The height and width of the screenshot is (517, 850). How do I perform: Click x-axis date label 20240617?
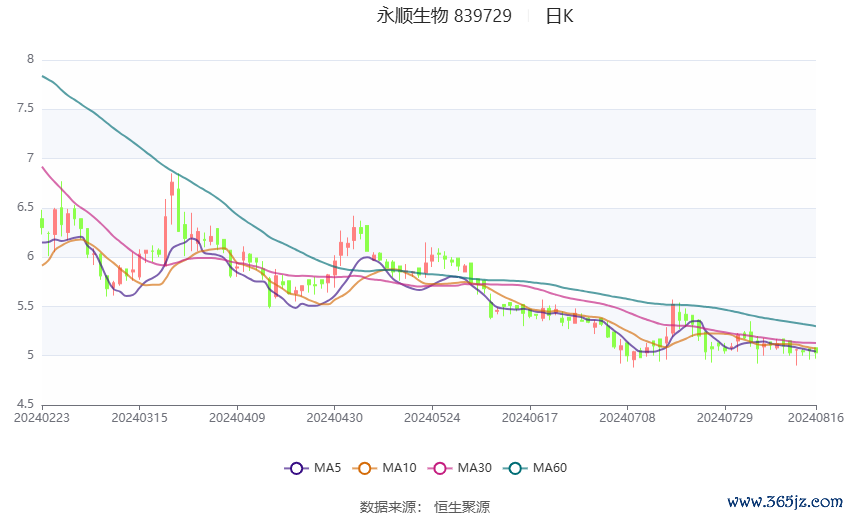pyautogui.click(x=530, y=418)
